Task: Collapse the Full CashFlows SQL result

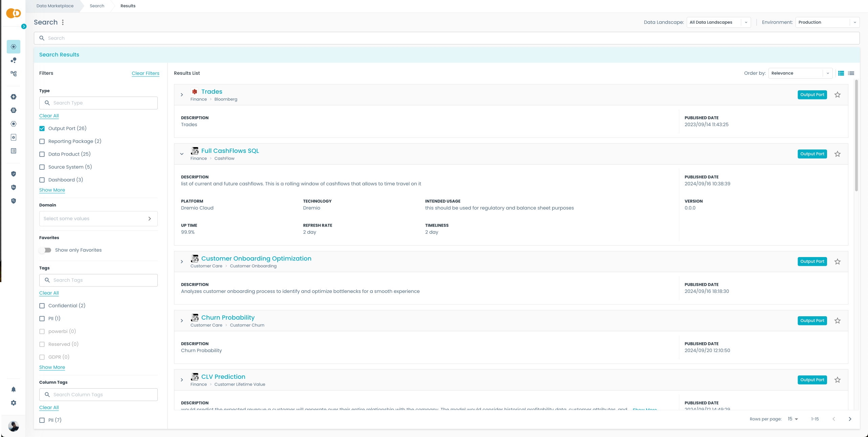Action: (182, 154)
